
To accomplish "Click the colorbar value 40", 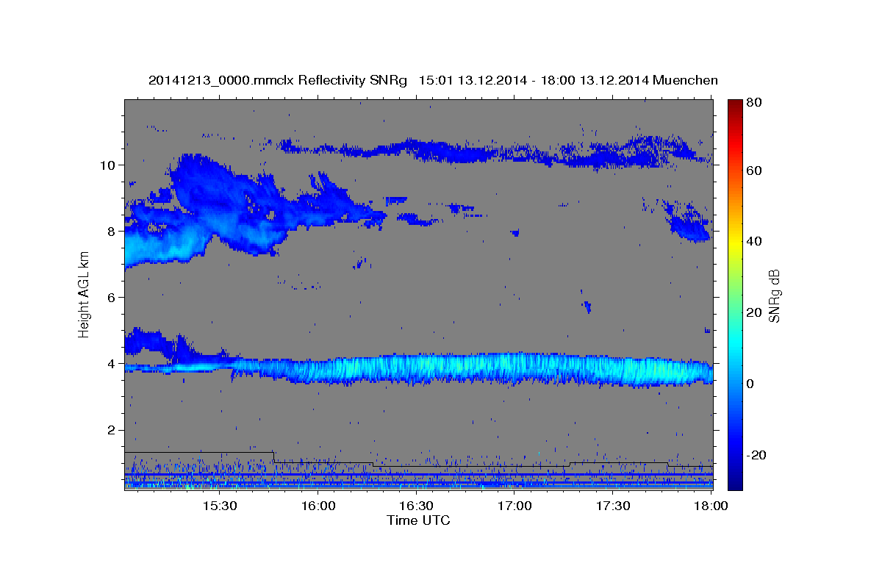I will pyautogui.click(x=753, y=241).
